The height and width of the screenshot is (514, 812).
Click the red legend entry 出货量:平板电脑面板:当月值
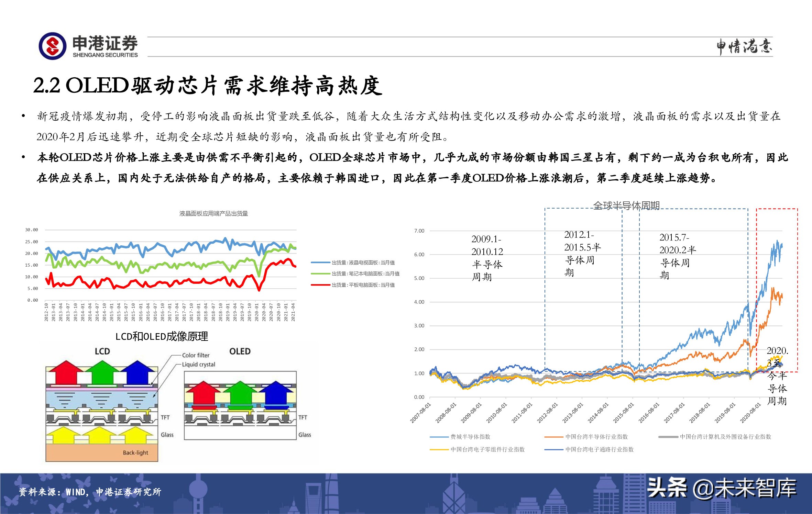tap(353, 285)
